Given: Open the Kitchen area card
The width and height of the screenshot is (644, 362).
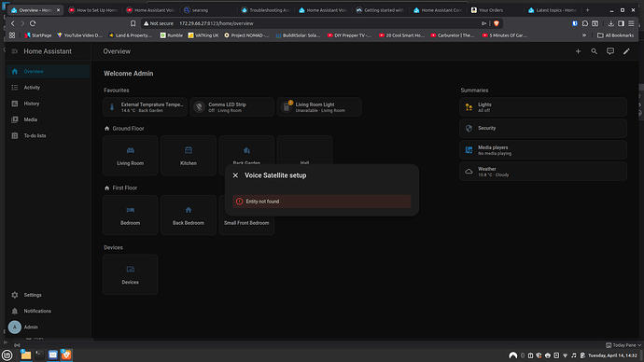Looking at the screenshot, I should click(189, 156).
